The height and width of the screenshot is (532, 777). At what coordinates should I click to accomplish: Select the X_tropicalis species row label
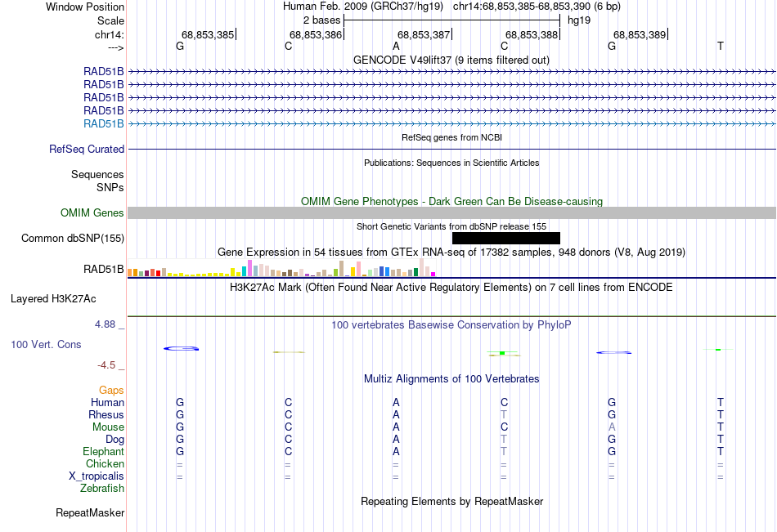[97, 476]
